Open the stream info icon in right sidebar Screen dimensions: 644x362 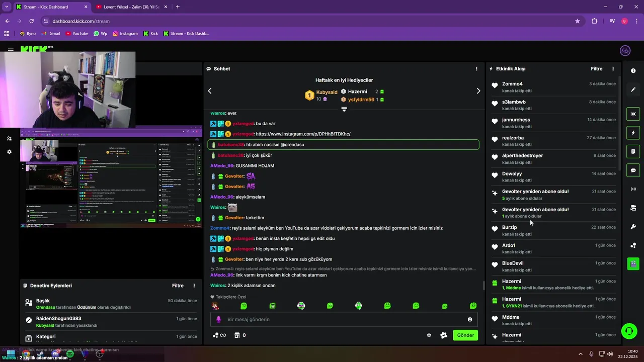(x=633, y=71)
